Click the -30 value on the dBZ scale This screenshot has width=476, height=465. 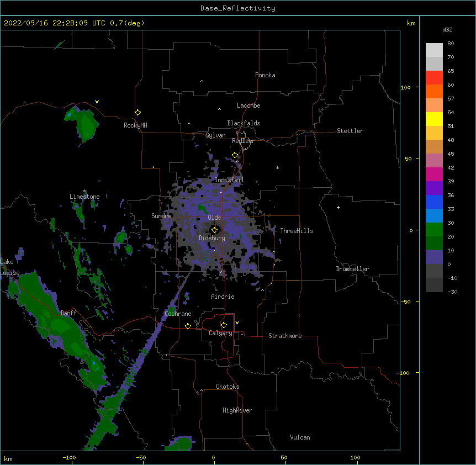pyautogui.click(x=452, y=292)
